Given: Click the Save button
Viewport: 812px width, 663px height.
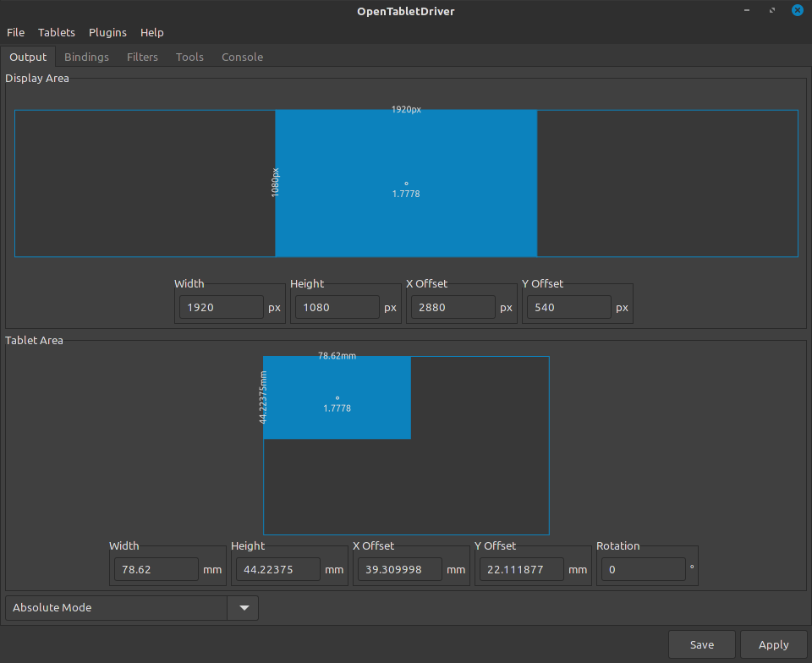Looking at the screenshot, I should [702, 645].
